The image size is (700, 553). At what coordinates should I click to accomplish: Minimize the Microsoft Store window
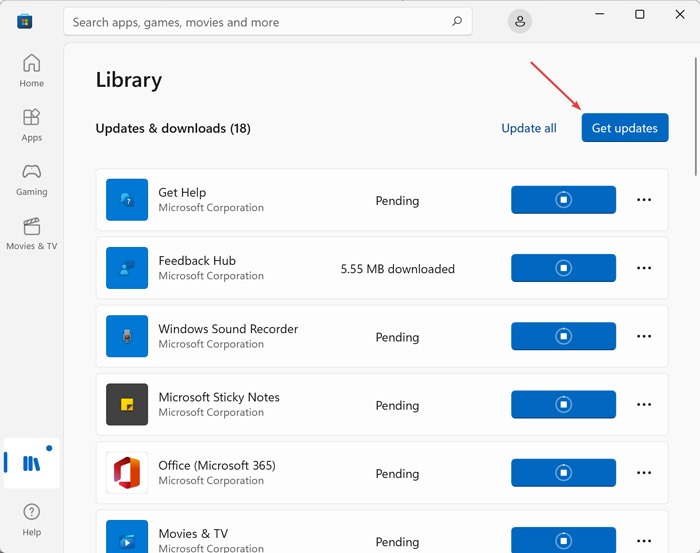click(600, 14)
